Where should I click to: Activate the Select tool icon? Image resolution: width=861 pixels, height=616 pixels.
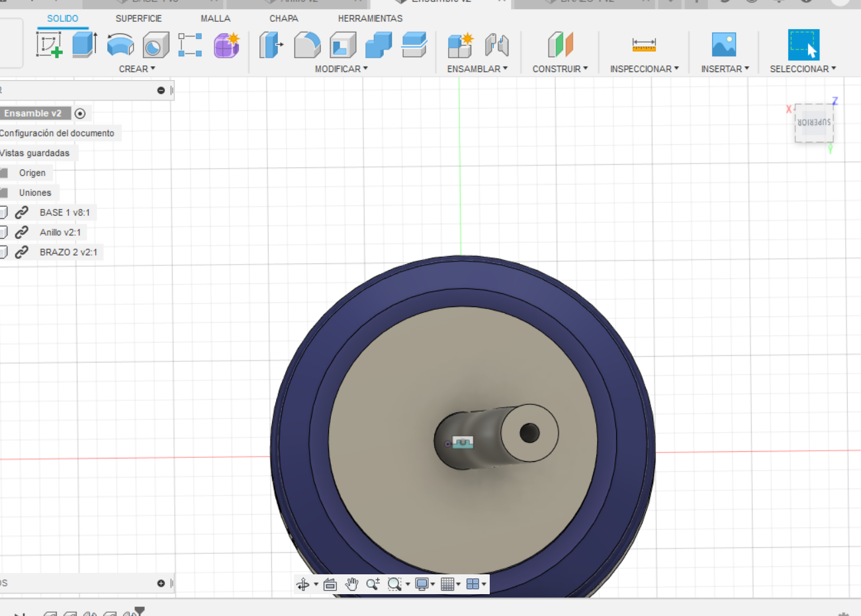[803, 45]
